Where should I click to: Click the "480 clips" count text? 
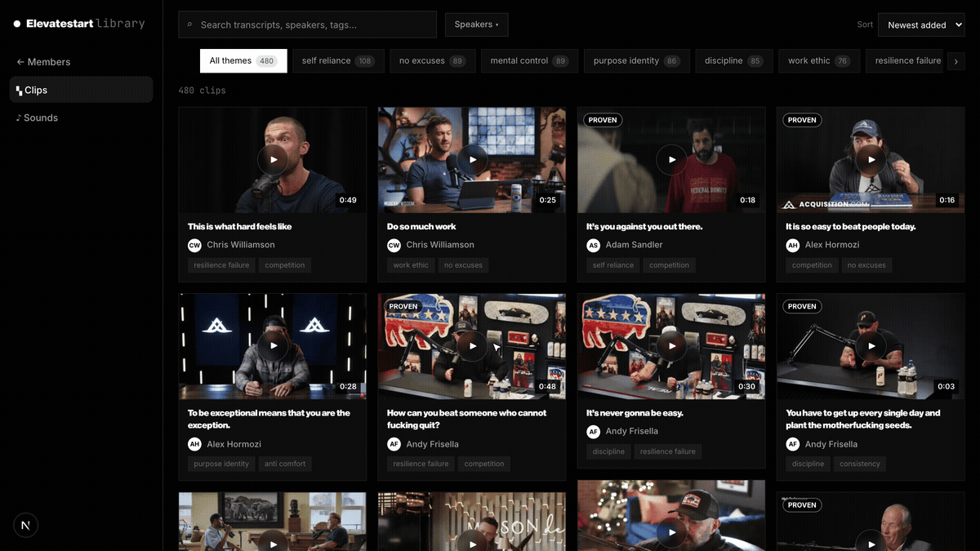(202, 91)
